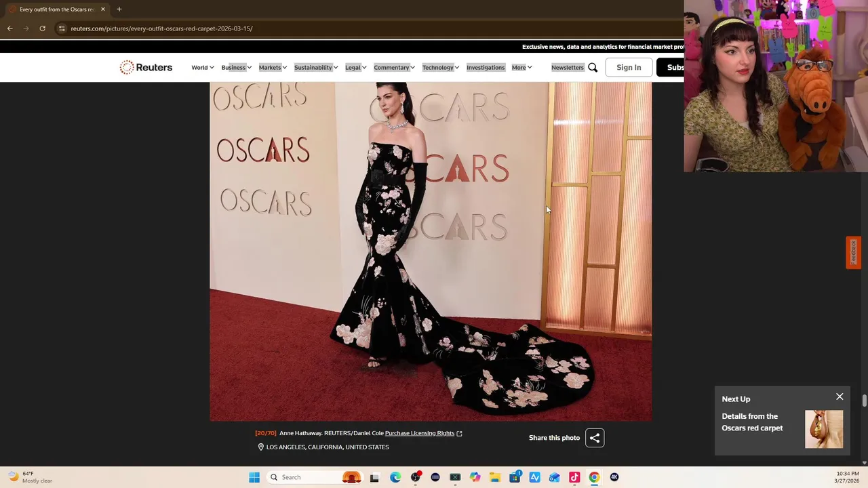
Task: Switch to Google Chrome on the taskbar
Action: (594, 477)
